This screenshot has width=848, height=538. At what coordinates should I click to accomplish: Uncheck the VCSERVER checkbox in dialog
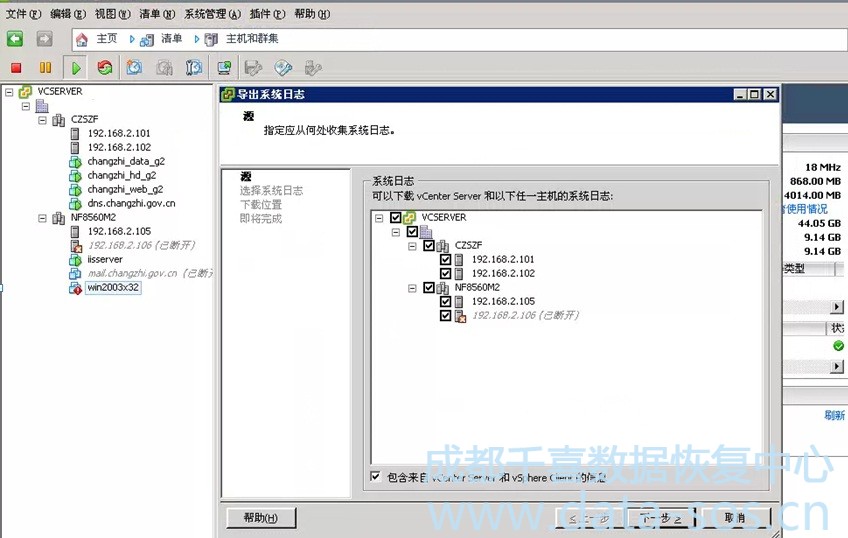pyautogui.click(x=395, y=217)
